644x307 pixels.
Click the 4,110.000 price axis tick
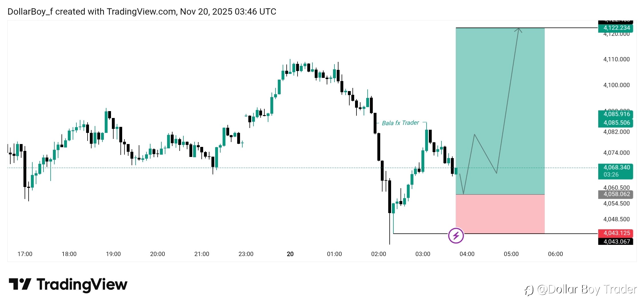[x=616, y=59]
